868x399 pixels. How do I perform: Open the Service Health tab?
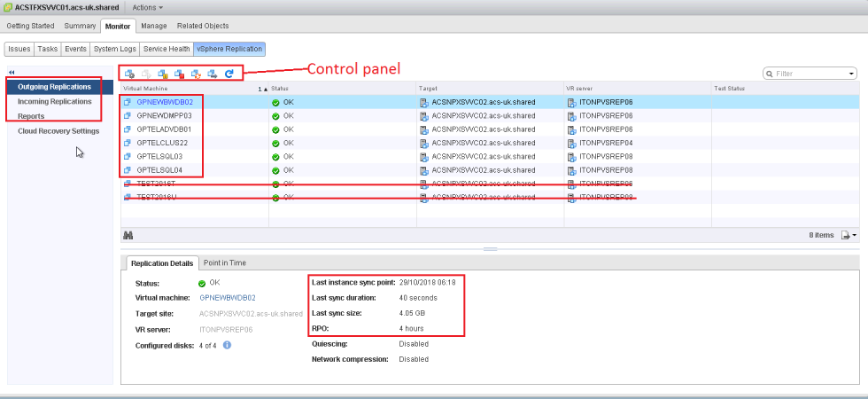coord(167,50)
